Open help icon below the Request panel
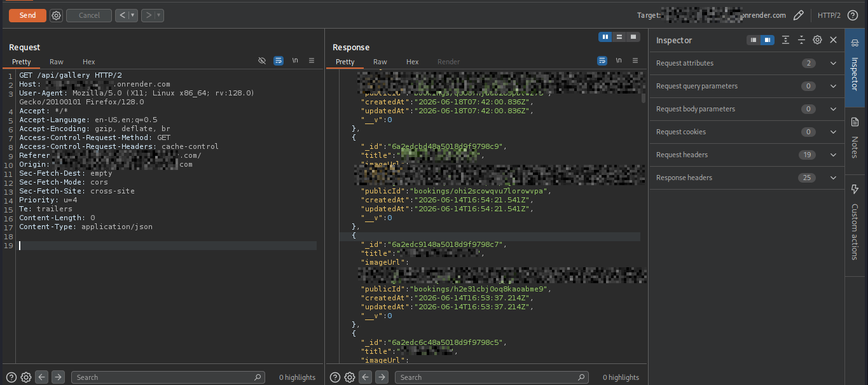 pos(11,377)
